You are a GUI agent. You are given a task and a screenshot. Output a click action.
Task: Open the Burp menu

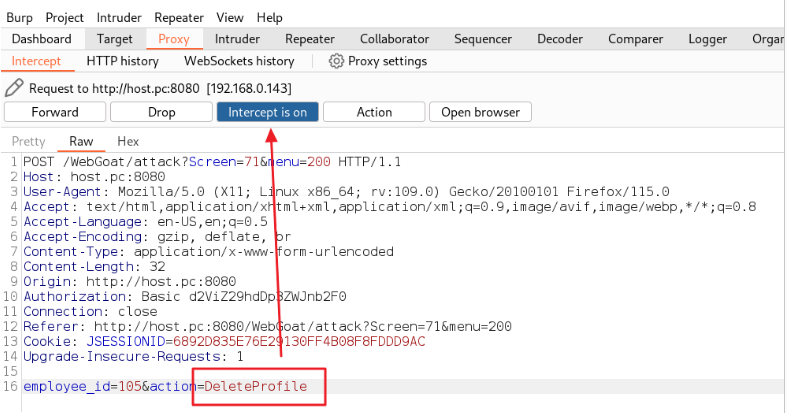click(x=20, y=18)
